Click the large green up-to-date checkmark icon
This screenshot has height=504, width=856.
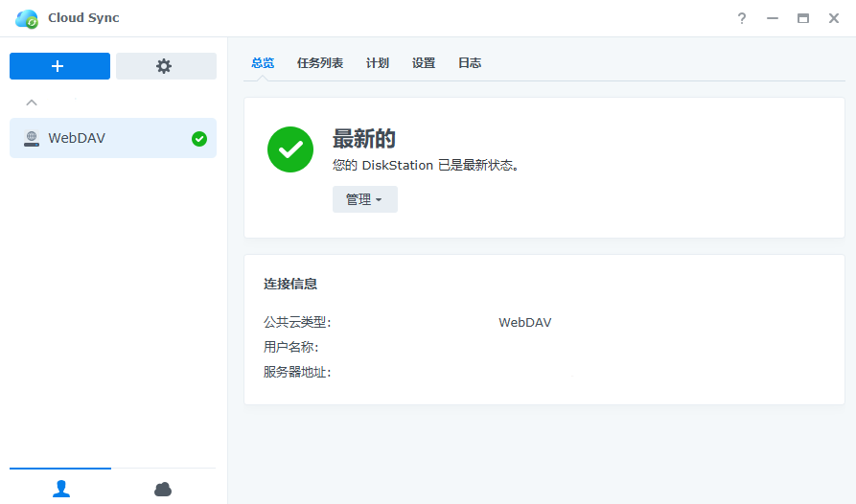click(x=290, y=149)
